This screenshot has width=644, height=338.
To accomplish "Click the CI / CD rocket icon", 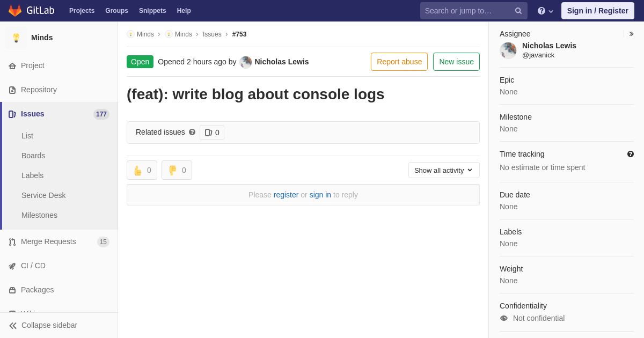I will 12,266.
